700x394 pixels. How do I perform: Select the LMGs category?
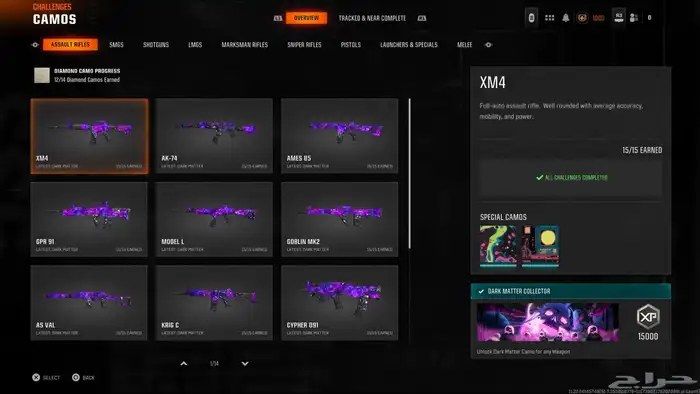195,45
